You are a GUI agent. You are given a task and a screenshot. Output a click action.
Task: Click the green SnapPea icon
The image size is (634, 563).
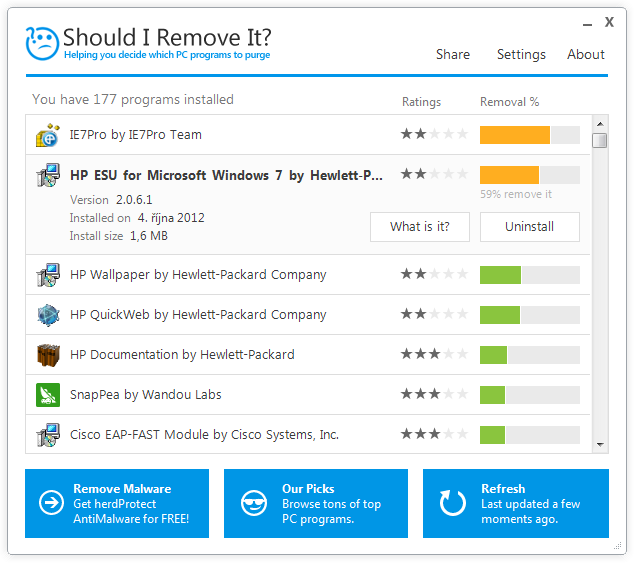48,395
